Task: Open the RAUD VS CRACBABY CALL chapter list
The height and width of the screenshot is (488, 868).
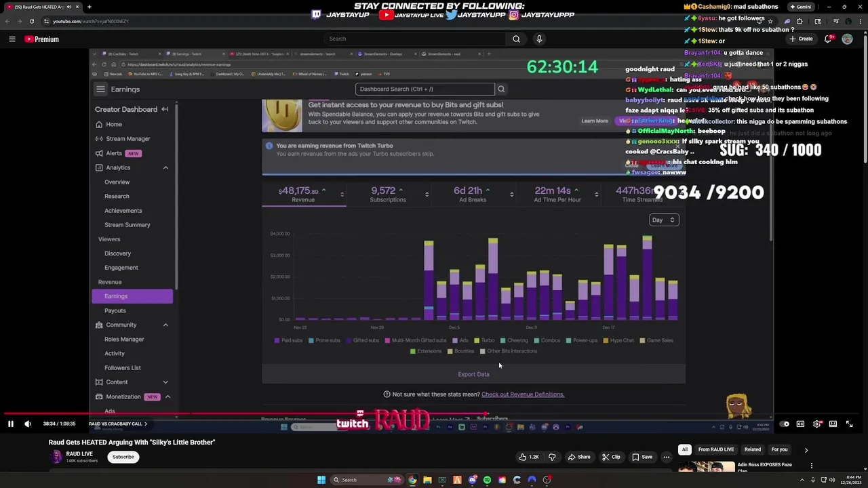Action: click(118, 424)
